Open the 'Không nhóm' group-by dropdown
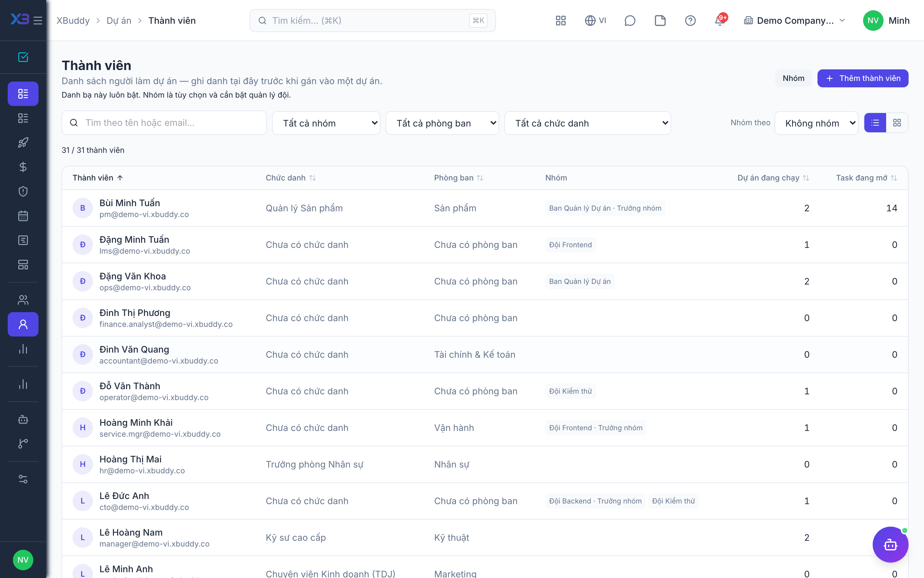This screenshot has height=578, width=924. (x=816, y=123)
